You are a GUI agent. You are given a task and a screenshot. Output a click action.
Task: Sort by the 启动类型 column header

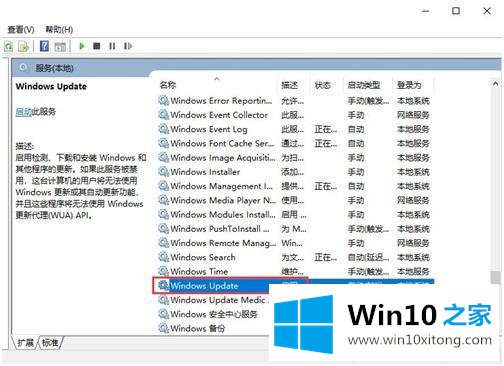[x=364, y=85]
